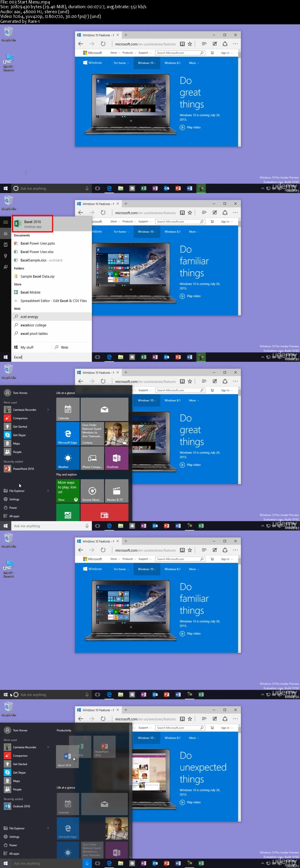This screenshot has width=300, height=868.
Task: Click Home icon in Cortana search sidebar
Action: (5, 233)
